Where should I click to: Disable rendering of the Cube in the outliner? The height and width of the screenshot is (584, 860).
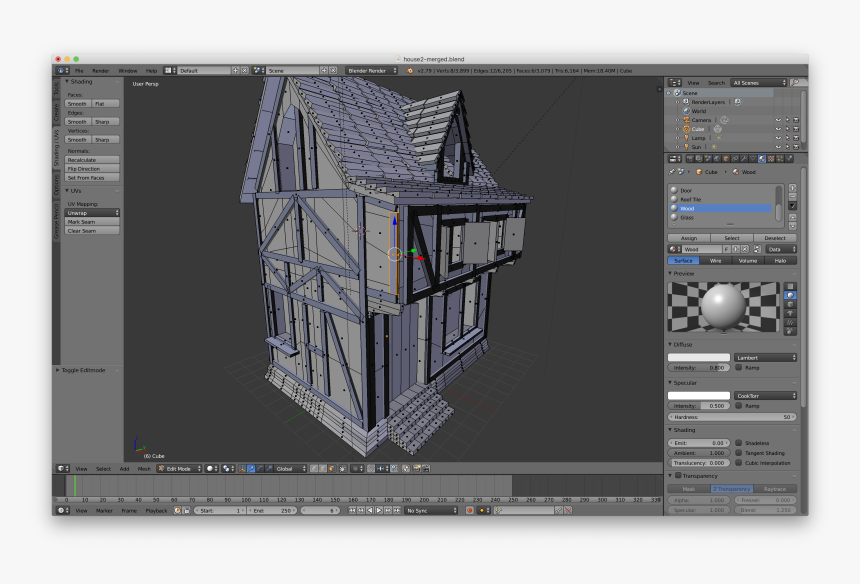pyautogui.click(x=796, y=129)
